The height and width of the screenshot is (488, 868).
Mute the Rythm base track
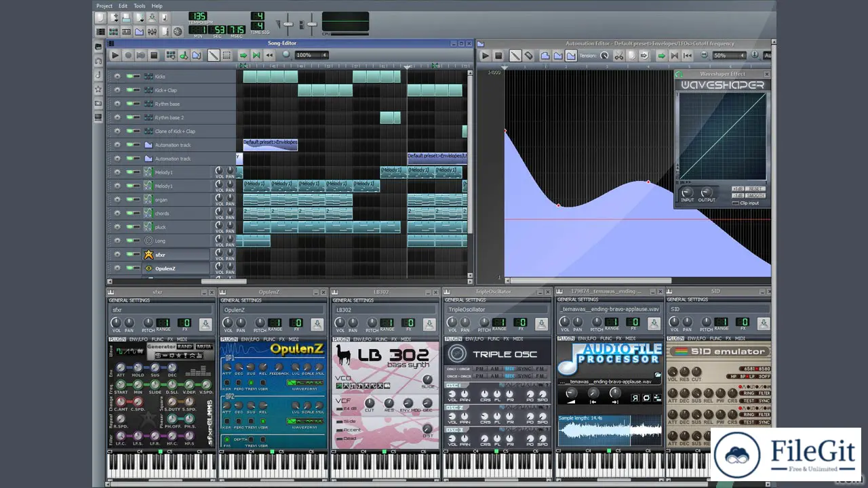point(129,104)
